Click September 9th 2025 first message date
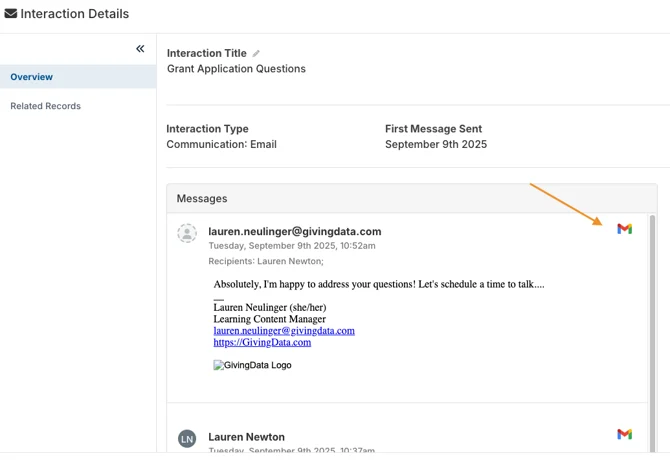 click(436, 144)
